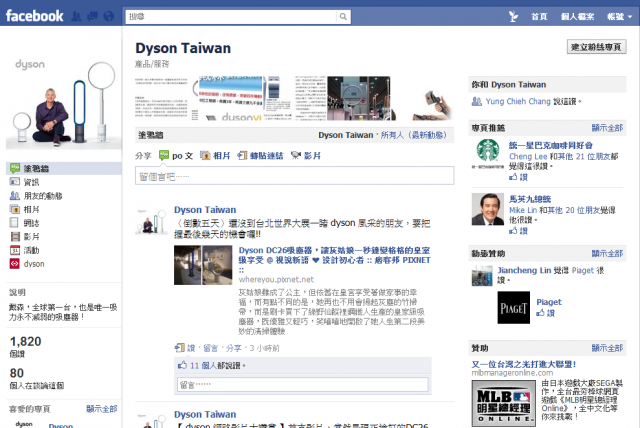Like the first post via 讚 link
This screenshot has width=640, height=428.
pyautogui.click(x=191, y=348)
